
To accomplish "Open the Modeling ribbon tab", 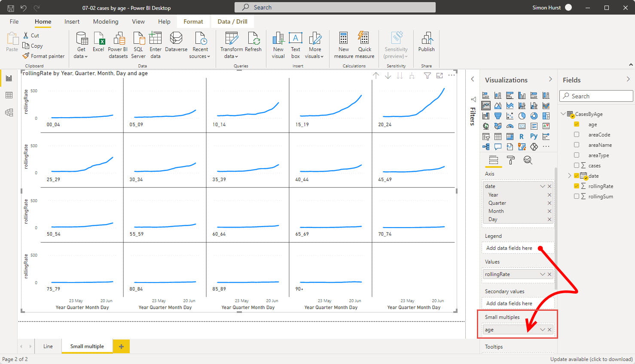I will coord(105,21).
